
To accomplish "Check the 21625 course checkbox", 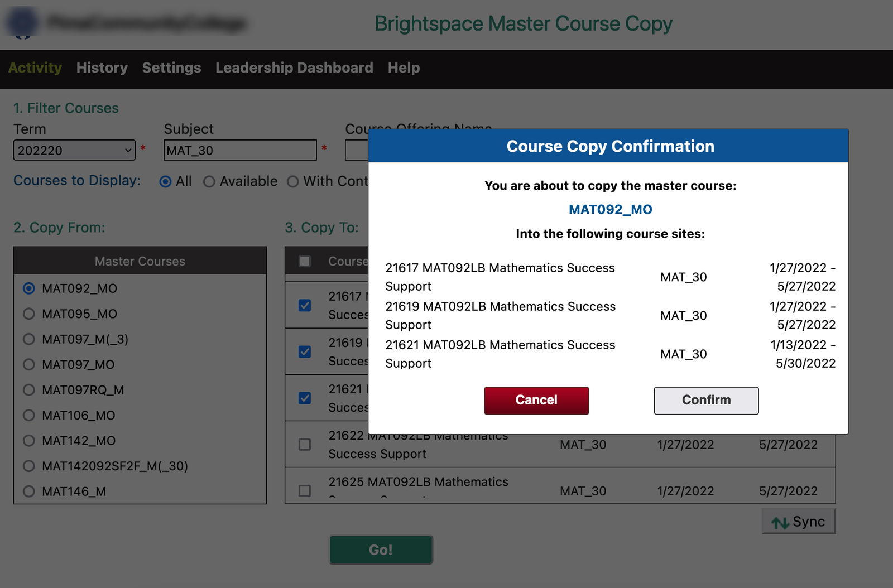I will click(305, 491).
